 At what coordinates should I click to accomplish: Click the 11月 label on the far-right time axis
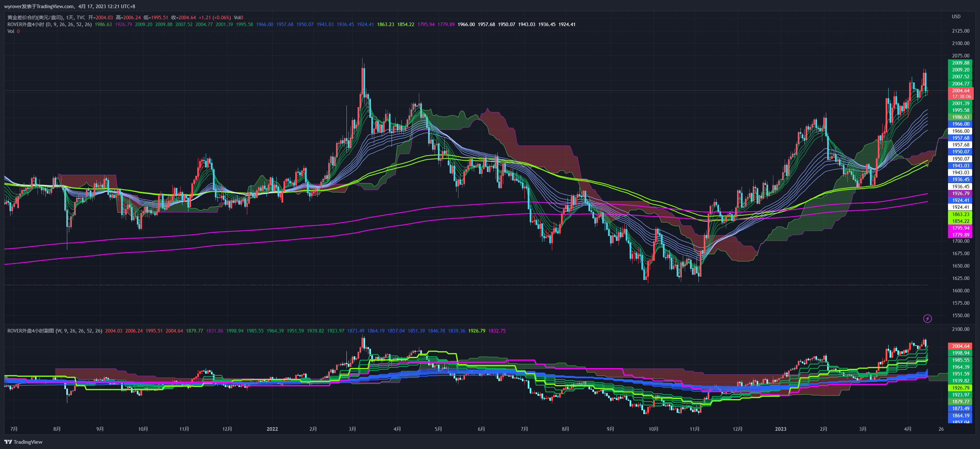tap(694, 429)
